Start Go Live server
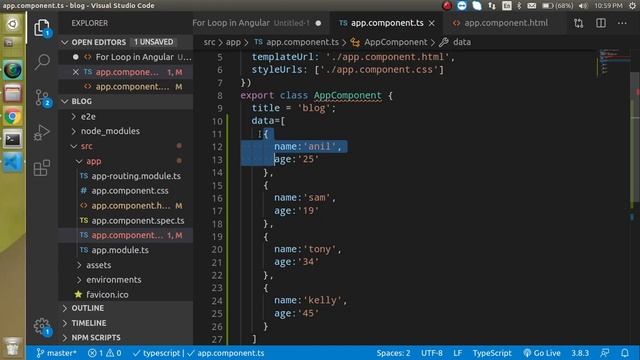The width and height of the screenshot is (640, 360). (542, 353)
